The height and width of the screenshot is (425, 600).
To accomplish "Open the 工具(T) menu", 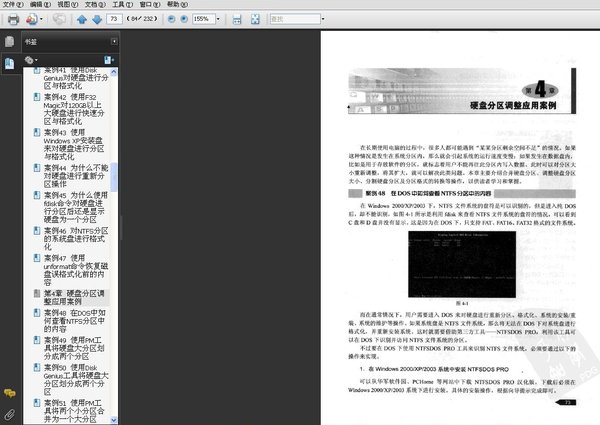I will coord(122,4).
